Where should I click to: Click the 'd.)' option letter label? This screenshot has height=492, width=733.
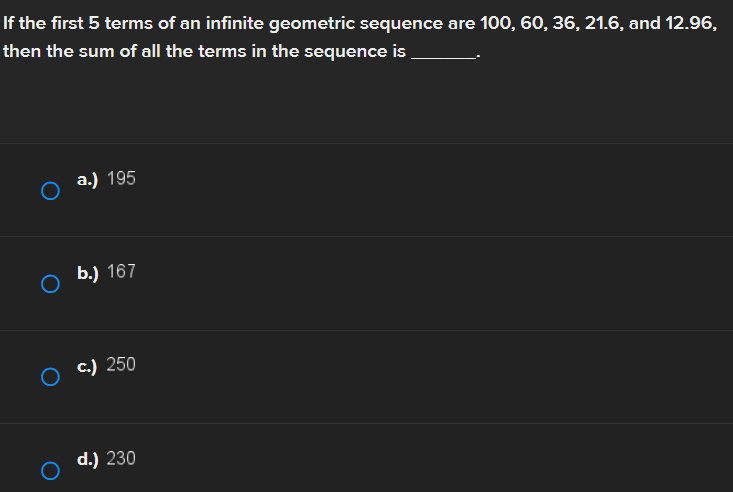click(87, 459)
